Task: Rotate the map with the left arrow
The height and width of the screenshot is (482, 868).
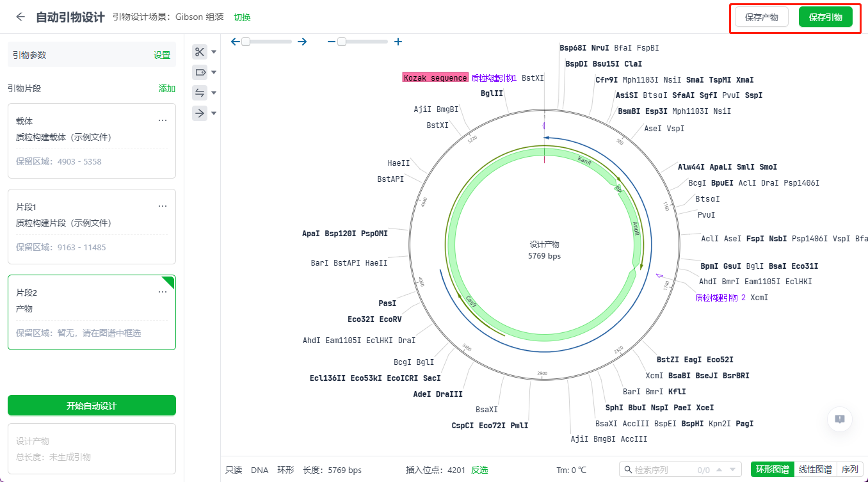Action: coord(236,42)
